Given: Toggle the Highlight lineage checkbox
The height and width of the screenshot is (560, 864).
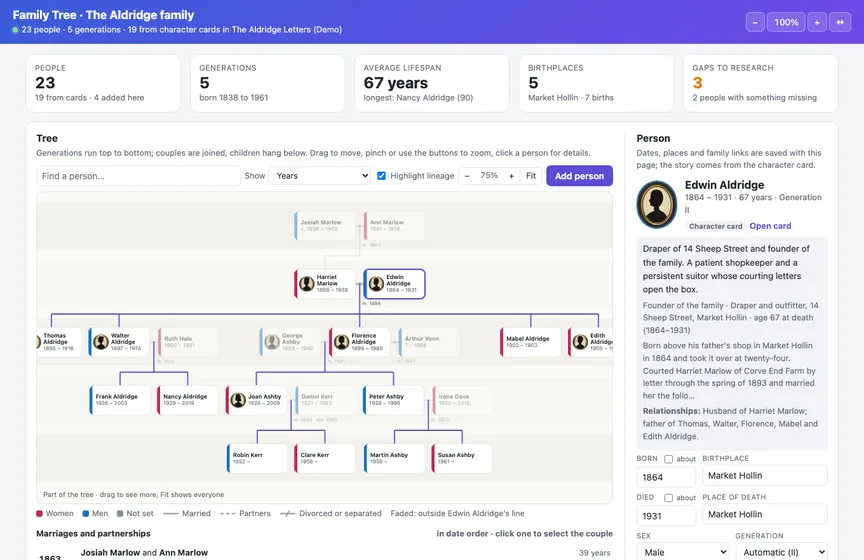Looking at the screenshot, I should click(x=381, y=176).
